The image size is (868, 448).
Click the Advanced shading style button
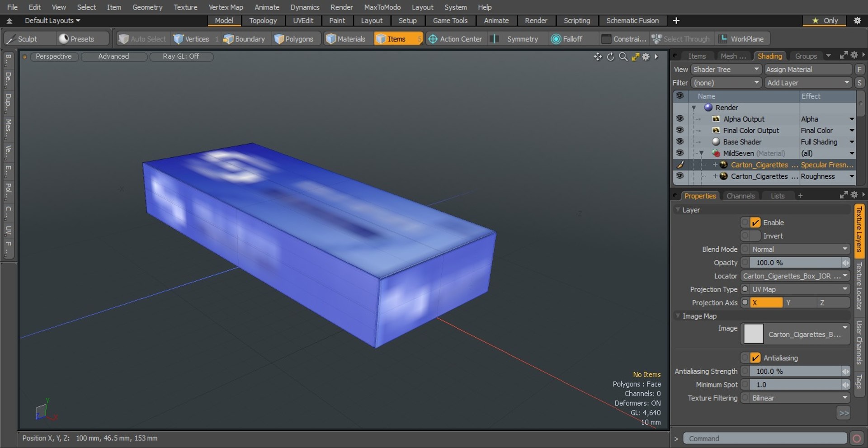(113, 57)
